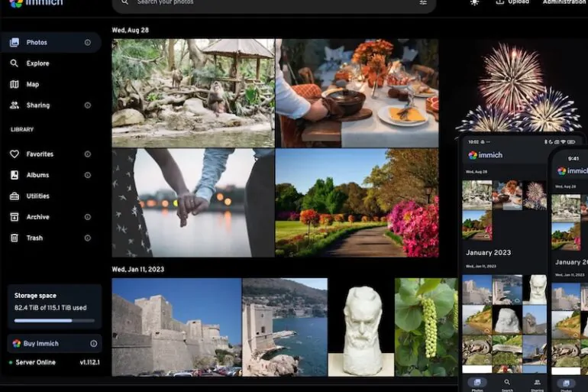Image resolution: width=588 pixels, height=392 pixels.
Task: Tap the Search tab on phone bottom bar
Action: pyautogui.click(x=507, y=385)
